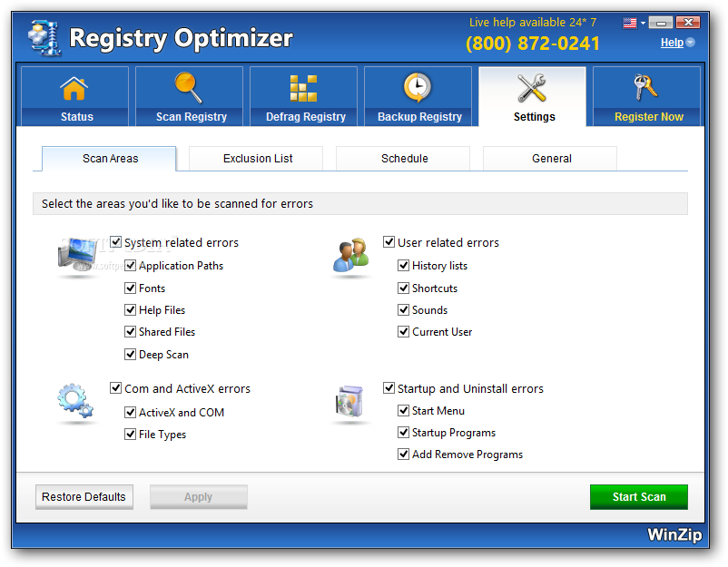Click the Settings wrench and screwdriver icon
The image size is (728, 567).
[x=532, y=88]
